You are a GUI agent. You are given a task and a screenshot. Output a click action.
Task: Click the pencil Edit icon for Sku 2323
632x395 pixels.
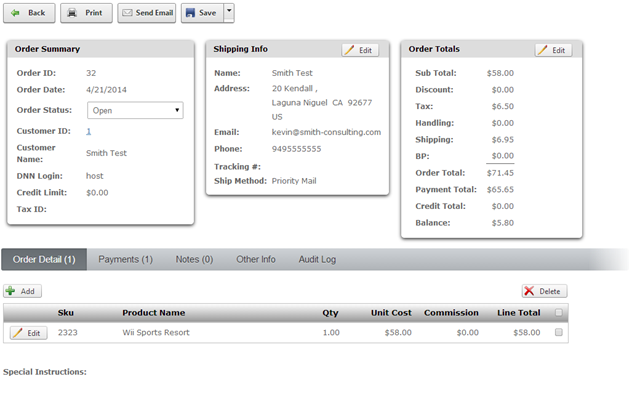(x=17, y=333)
